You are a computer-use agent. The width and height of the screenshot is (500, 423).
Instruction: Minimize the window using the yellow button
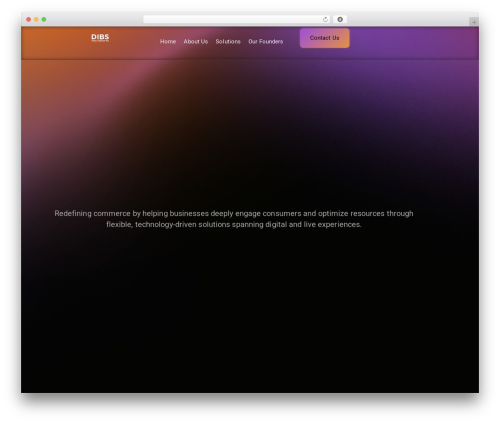point(36,19)
